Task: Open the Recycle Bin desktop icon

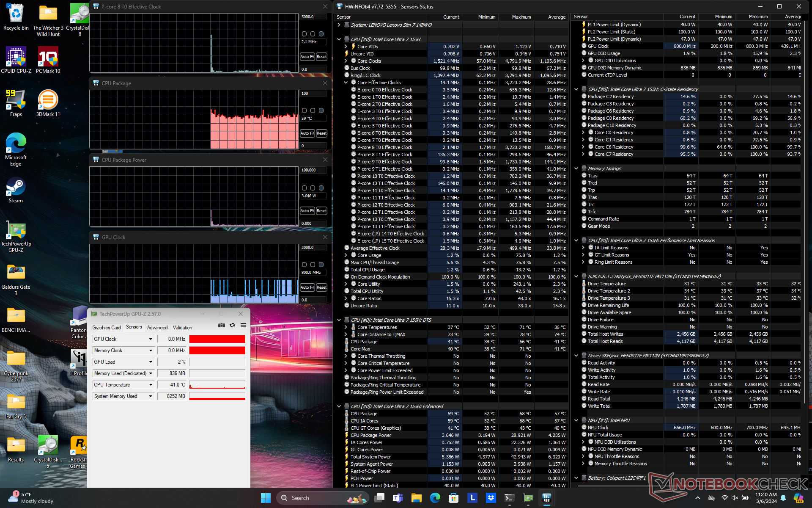Action: pos(16,17)
